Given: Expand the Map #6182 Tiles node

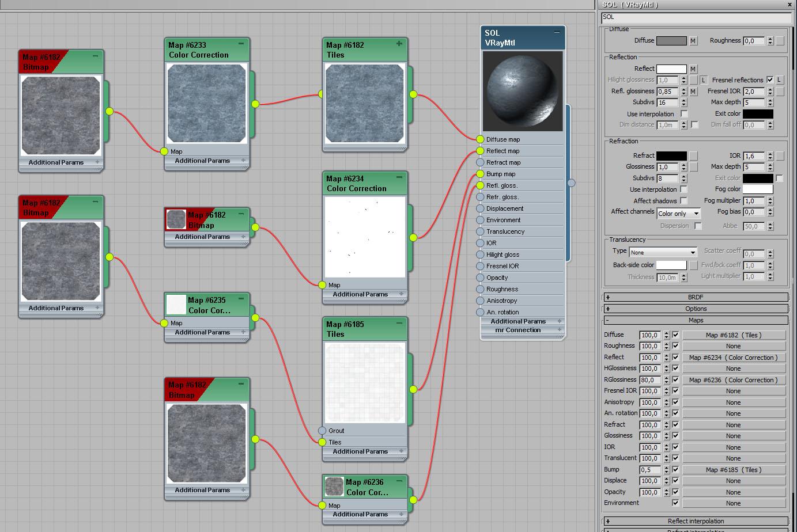Looking at the screenshot, I should 399,44.
